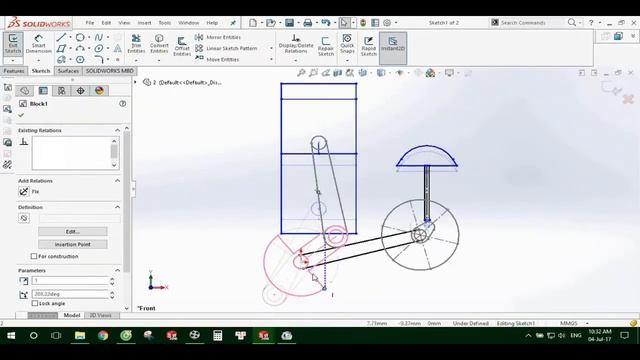The image size is (640, 360).
Task: Select the Ellipse sketch tool
Action: coord(99,49)
